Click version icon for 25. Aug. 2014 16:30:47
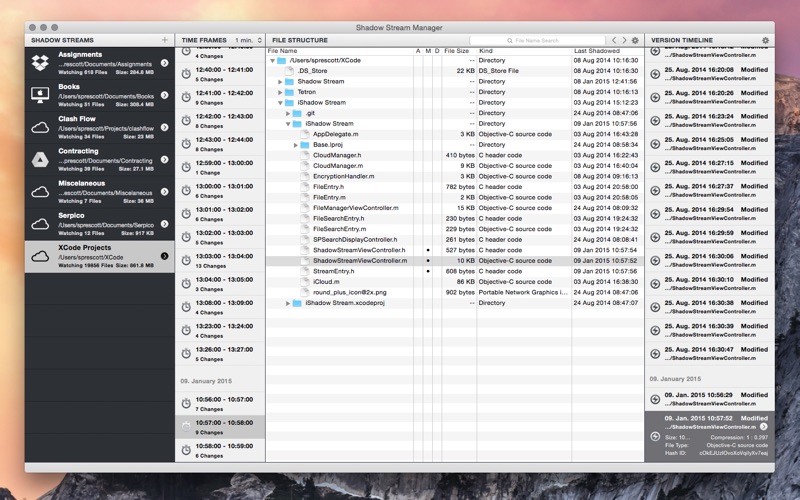Viewport: 800px width, 500px height. click(x=656, y=354)
